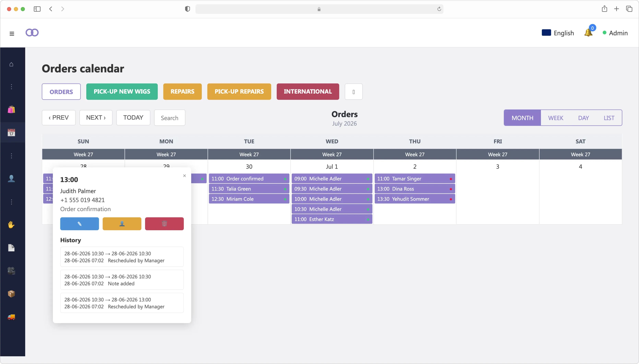The height and width of the screenshot is (364, 639).
Task: Reload the page in address bar
Action: point(439,9)
